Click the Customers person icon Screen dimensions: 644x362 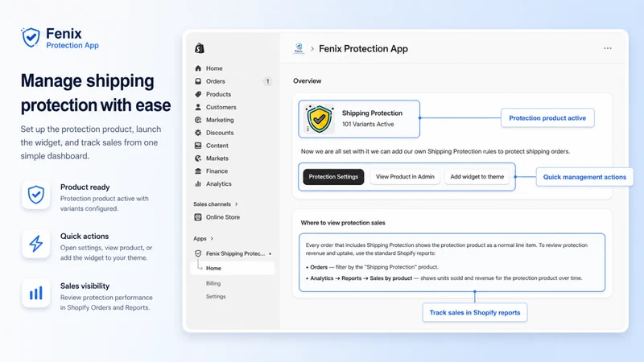pos(198,107)
